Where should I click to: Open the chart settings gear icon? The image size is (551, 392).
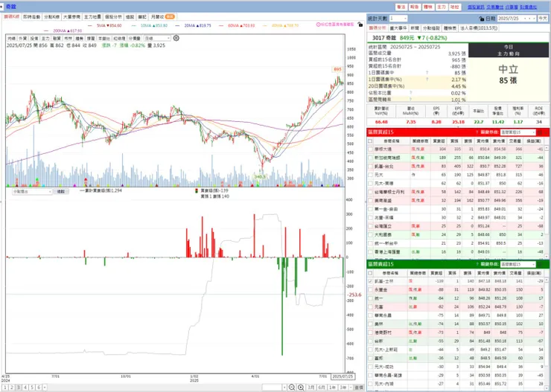point(176,38)
